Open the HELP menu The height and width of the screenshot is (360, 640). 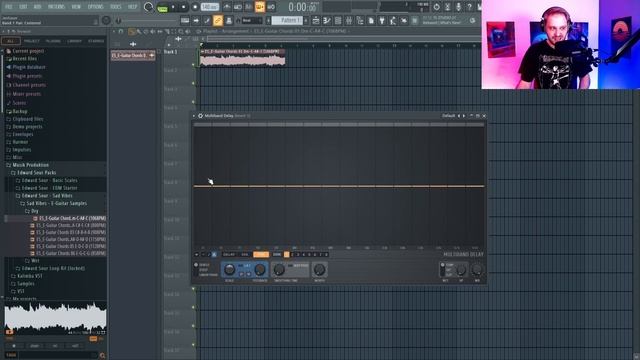point(133,7)
